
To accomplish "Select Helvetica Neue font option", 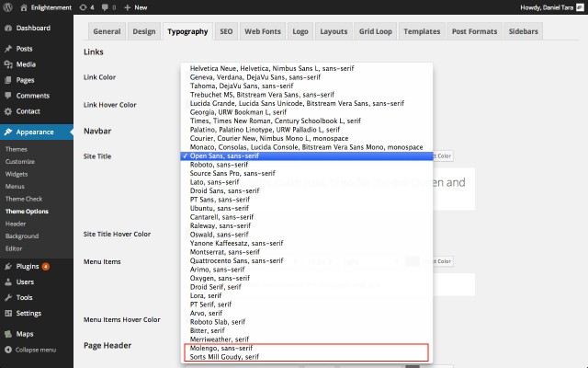I will tap(307, 68).
